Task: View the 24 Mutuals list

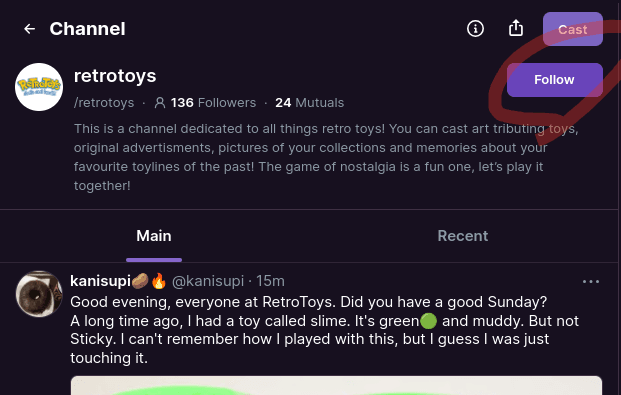Action: pos(309,103)
